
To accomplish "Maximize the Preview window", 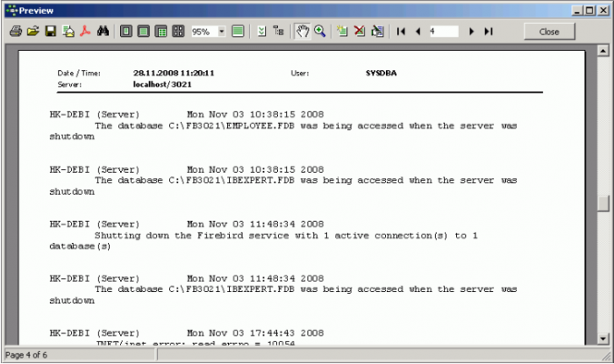I will pos(589,11).
